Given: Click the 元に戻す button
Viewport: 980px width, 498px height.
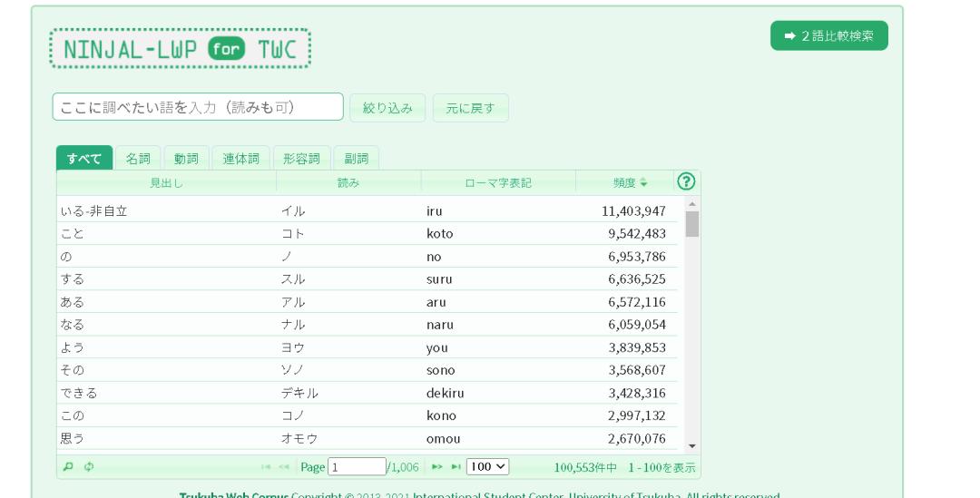Looking at the screenshot, I should coord(470,107).
